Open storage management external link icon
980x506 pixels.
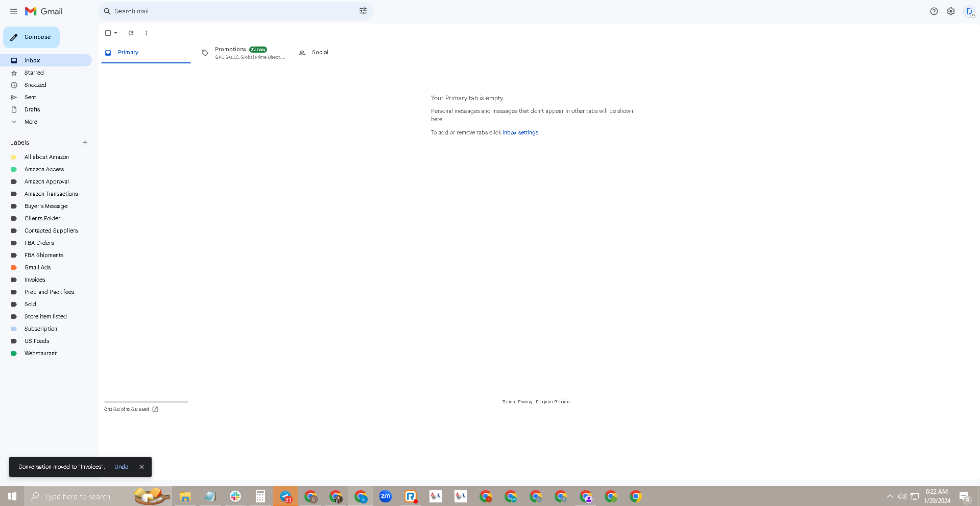155,409
